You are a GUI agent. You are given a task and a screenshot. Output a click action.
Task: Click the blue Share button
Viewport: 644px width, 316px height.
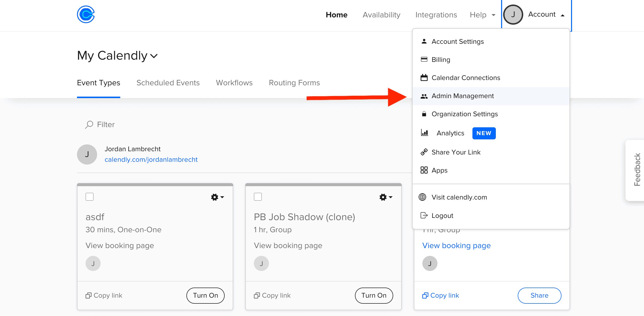point(539,295)
